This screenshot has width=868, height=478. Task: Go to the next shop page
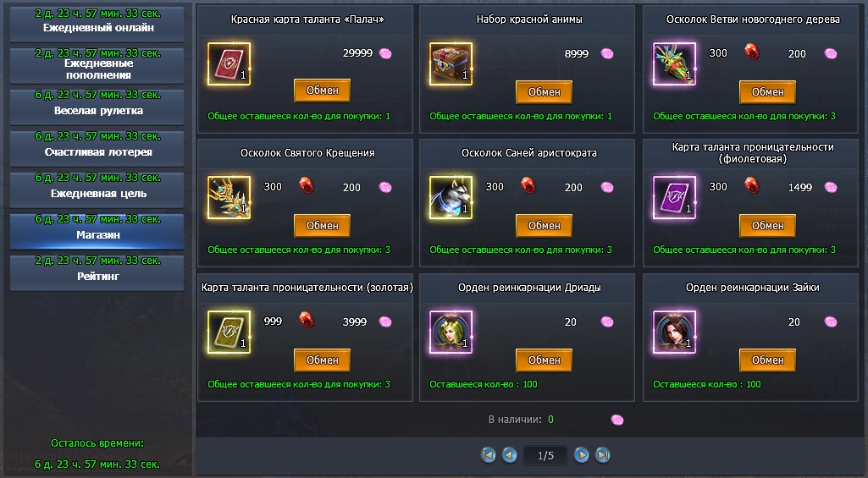tap(581, 455)
